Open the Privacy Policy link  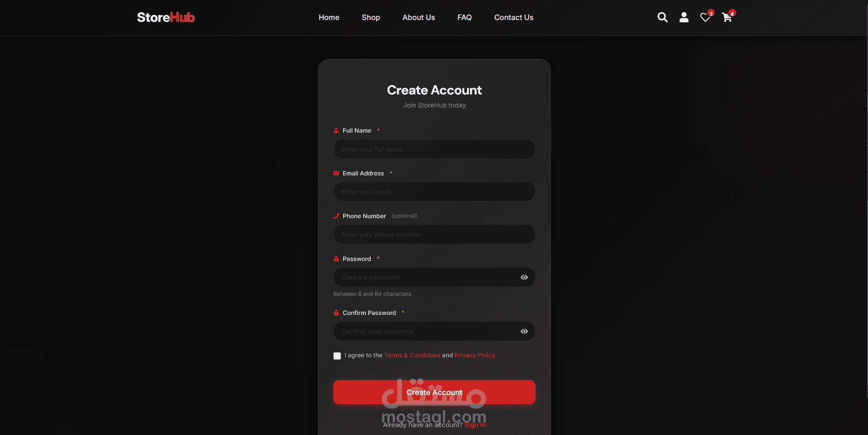pyautogui.click(x=475, y=355)
